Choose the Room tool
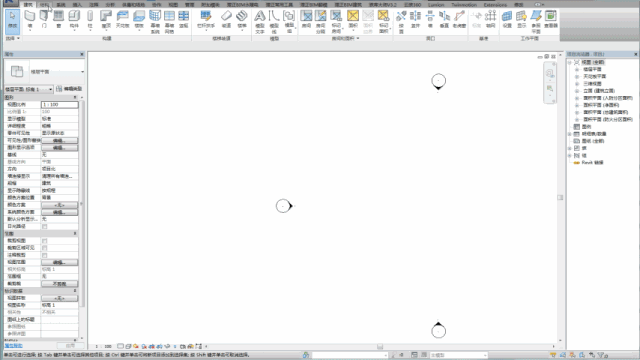The image size is (640, 360). click(x=306, y=20)
